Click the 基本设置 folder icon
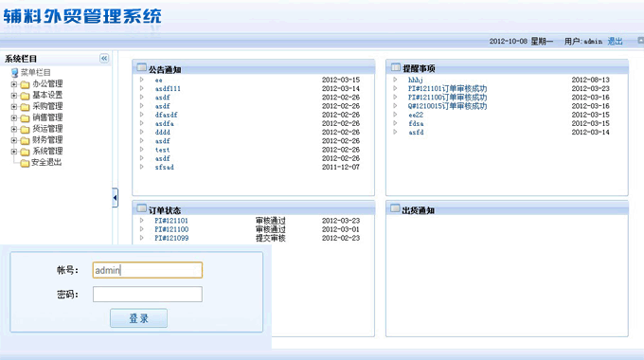 (25, 96)
